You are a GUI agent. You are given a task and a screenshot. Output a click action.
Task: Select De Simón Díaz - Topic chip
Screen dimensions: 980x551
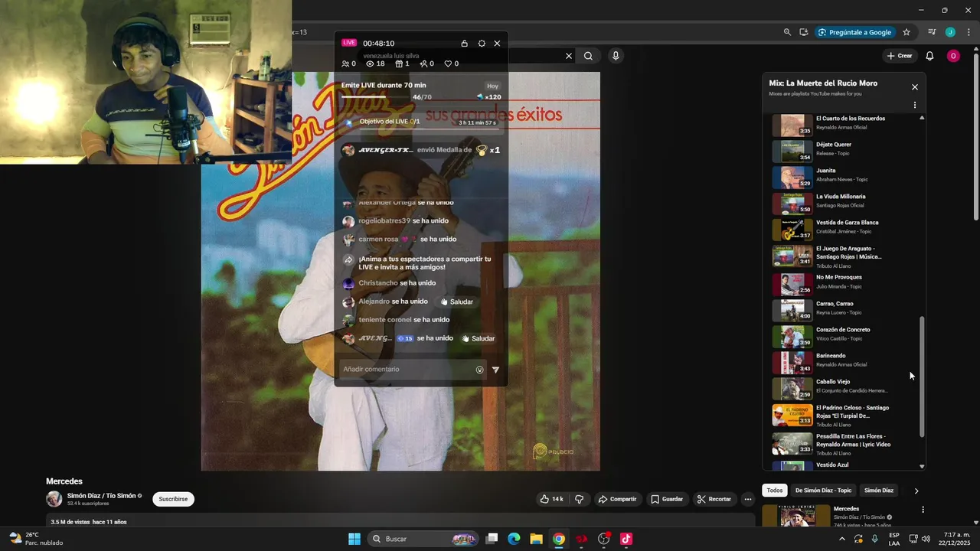coord(823,491)
